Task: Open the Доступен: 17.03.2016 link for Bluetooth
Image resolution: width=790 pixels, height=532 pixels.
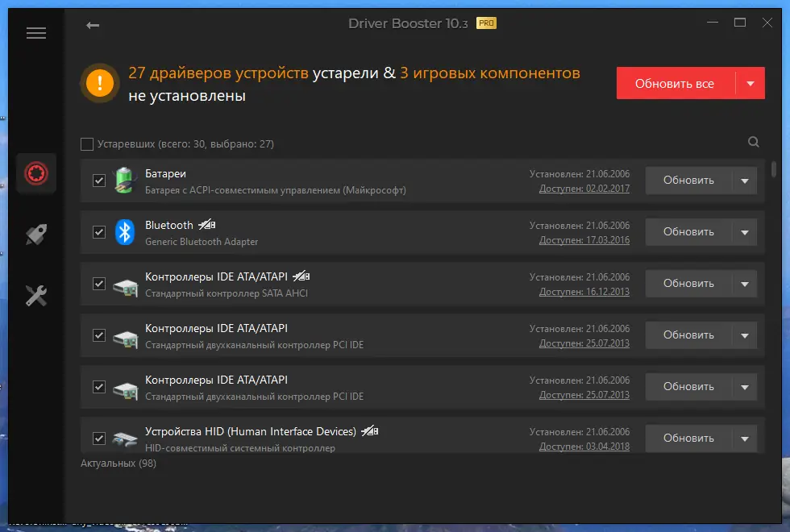Action: pos(586,239)
